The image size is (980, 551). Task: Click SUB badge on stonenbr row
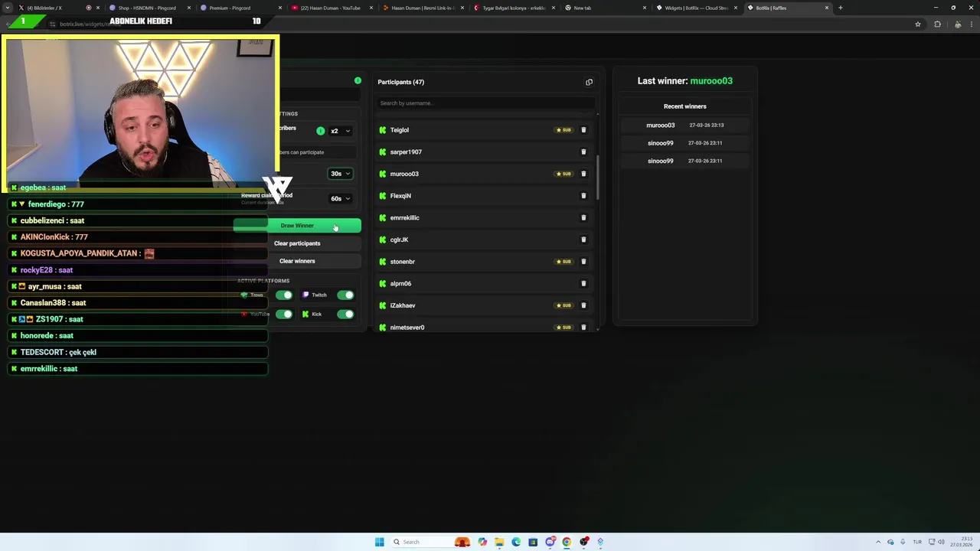[563, 262]
